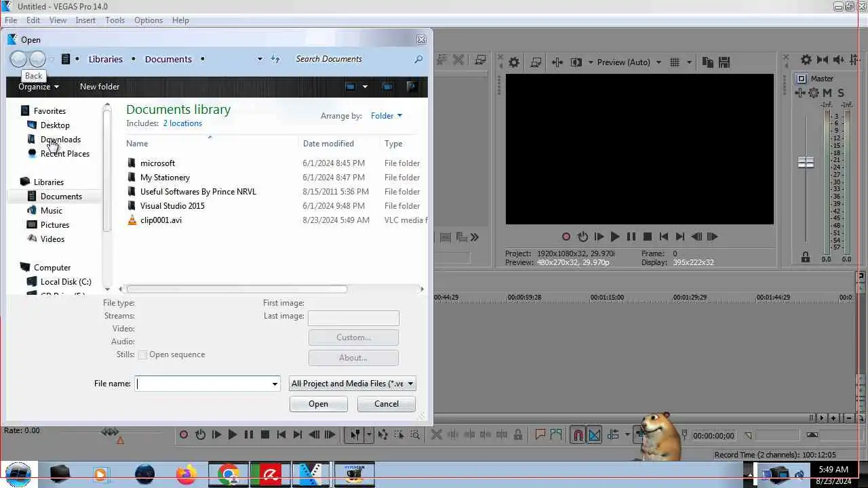Toggle Mute (M) on Master bus
The image size is (868, 488).
(x=827, y=93)
